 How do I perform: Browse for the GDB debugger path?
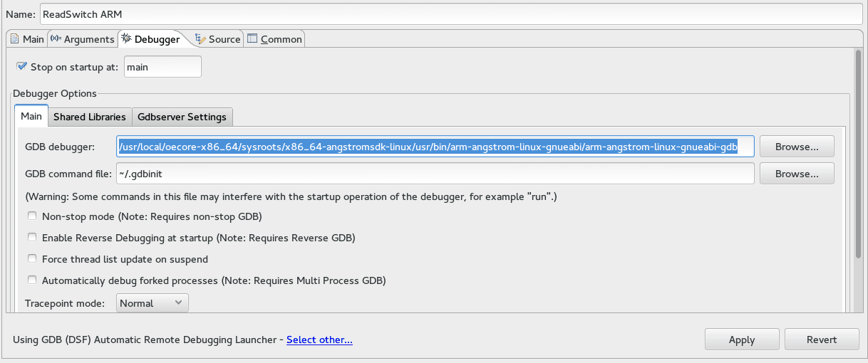click(x=797, y=147)
